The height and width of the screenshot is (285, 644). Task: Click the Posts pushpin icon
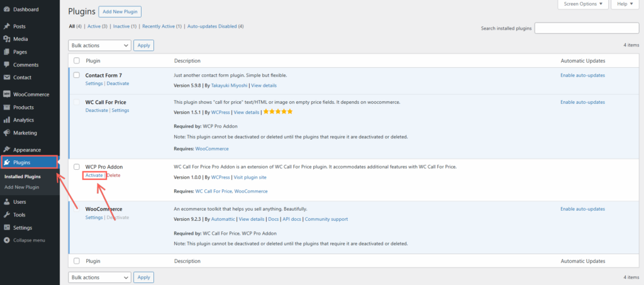(6, 26)
